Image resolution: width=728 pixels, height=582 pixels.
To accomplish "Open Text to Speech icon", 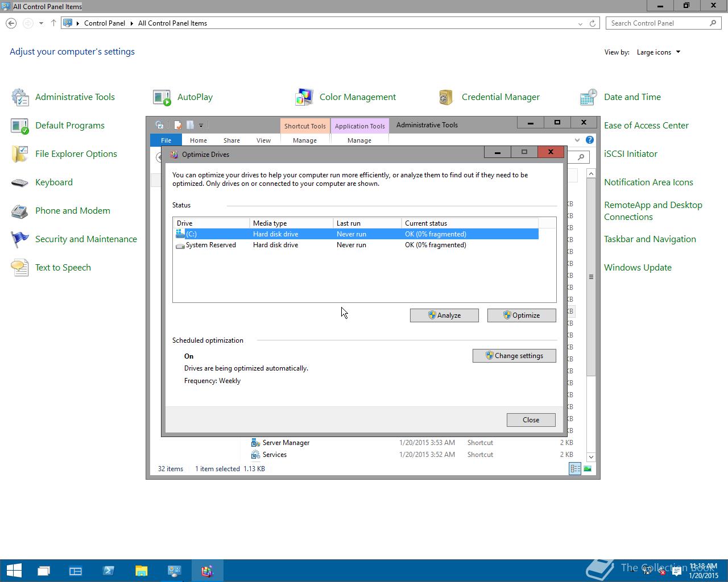I will (20, 268).
